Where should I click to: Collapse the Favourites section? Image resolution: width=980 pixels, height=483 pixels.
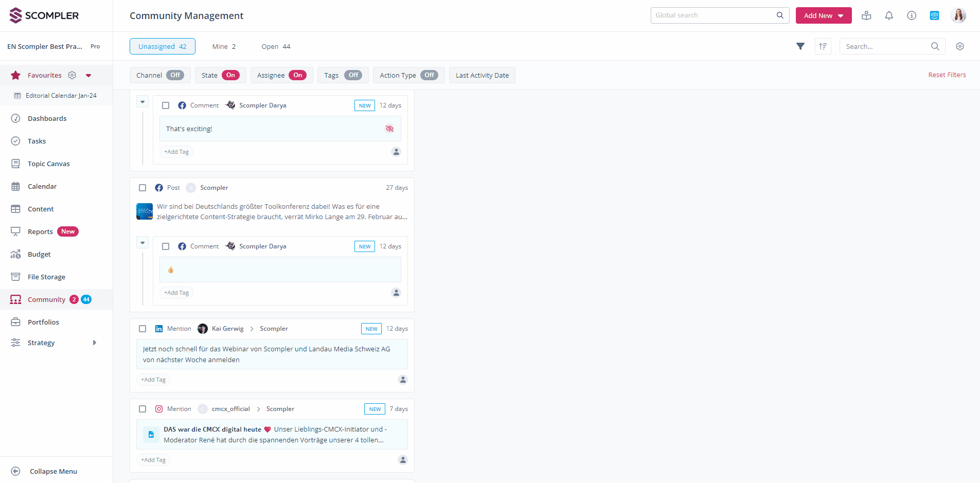click(88, 75)
